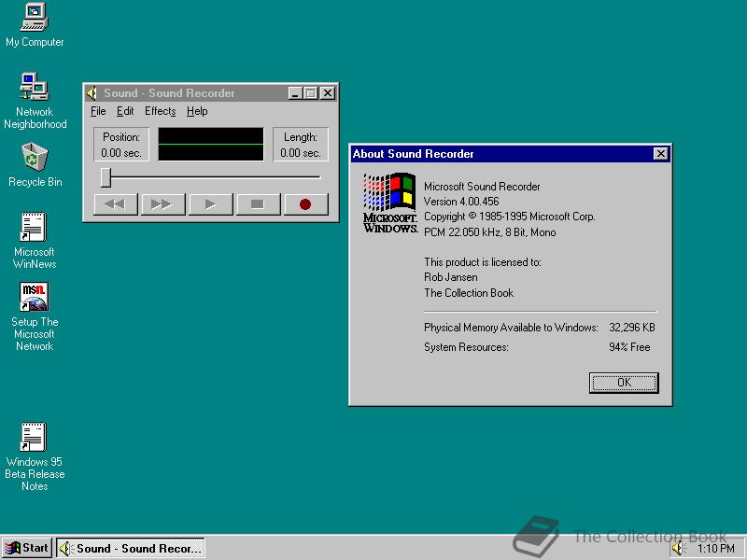This screenshot has height=560, width=747.
Task: Click the Sound Recorder taskbar button
Action: 131,548
